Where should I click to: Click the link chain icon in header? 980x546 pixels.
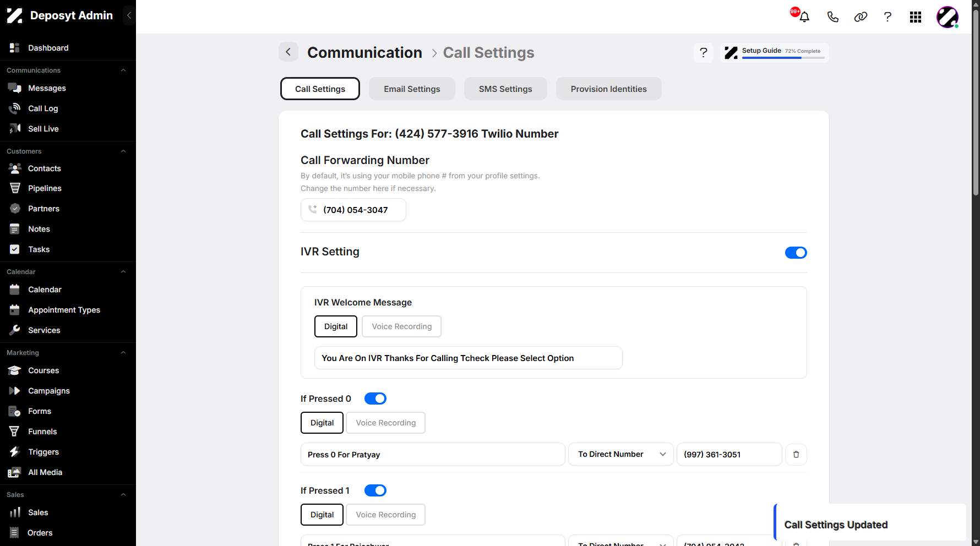click(x=861, y=17)
